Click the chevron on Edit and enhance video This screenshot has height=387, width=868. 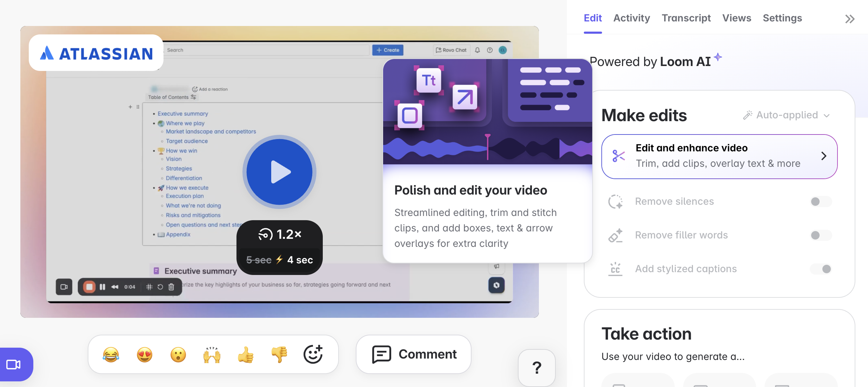click(x=823, y=156)
